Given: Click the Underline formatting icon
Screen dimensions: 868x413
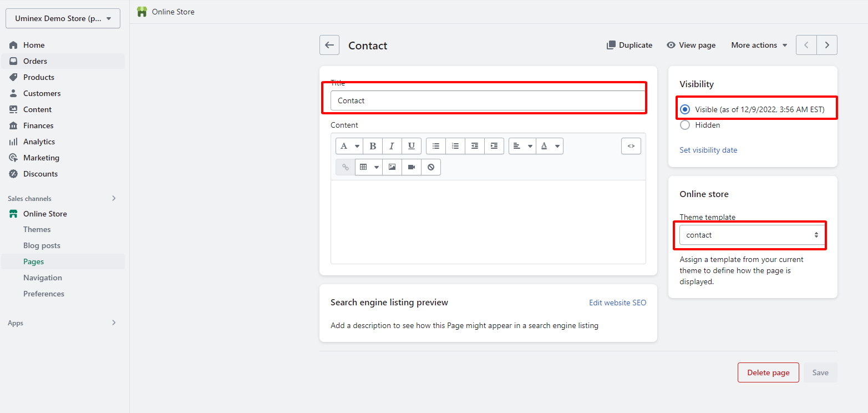Looking at the screenshot, I should [411, 146].
